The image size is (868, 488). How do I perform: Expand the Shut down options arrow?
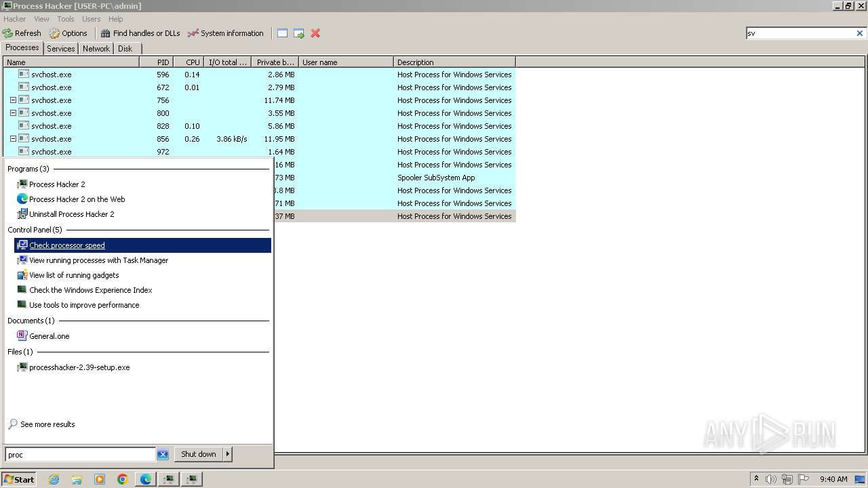[x=228, y=454]
